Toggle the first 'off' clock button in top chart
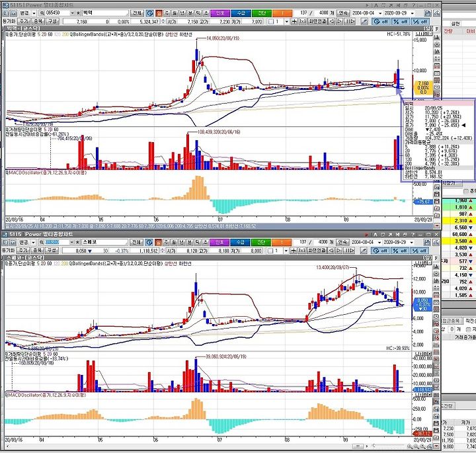The height and width of the screenshot is (453, 476). 381,22
